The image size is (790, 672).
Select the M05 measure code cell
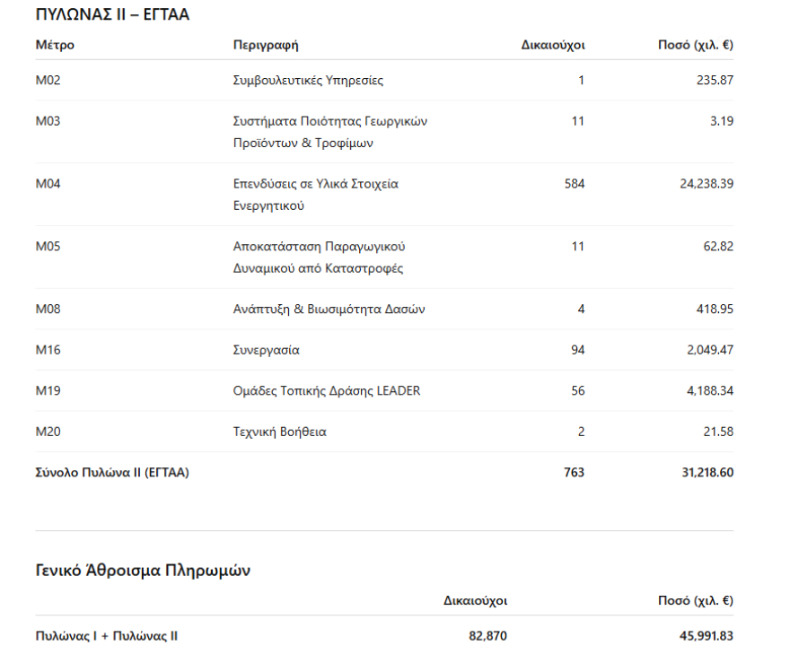pos(48,247)
